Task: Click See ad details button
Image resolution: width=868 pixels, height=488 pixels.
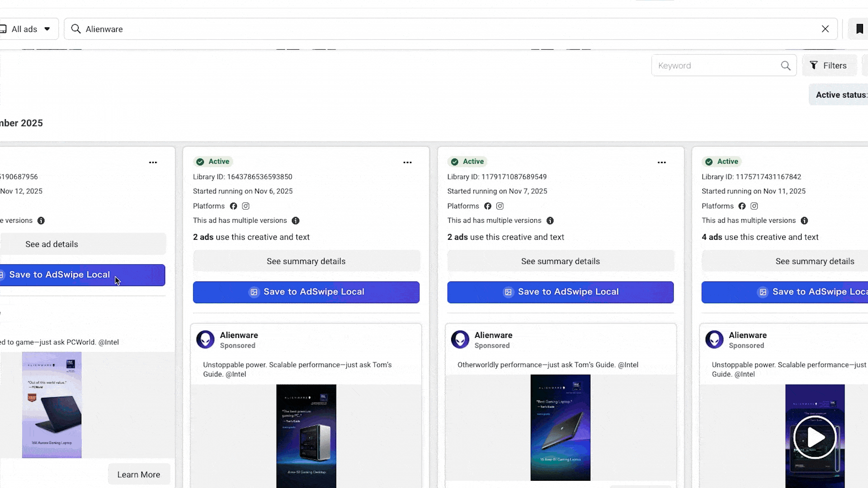Action: point(83,244)
